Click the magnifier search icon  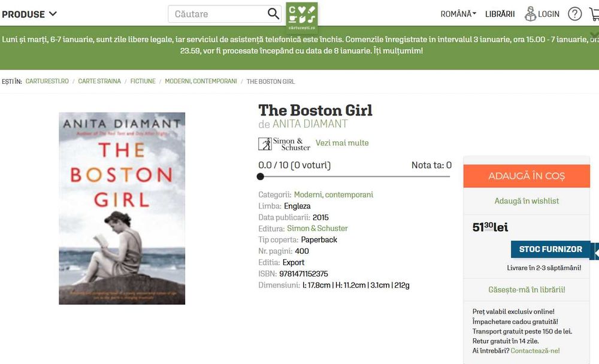pos(273,14)
